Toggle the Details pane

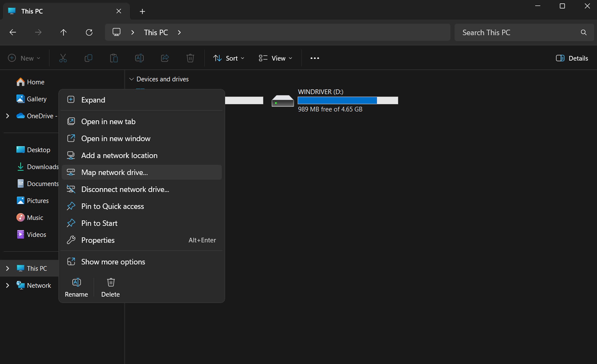(572, 58)
